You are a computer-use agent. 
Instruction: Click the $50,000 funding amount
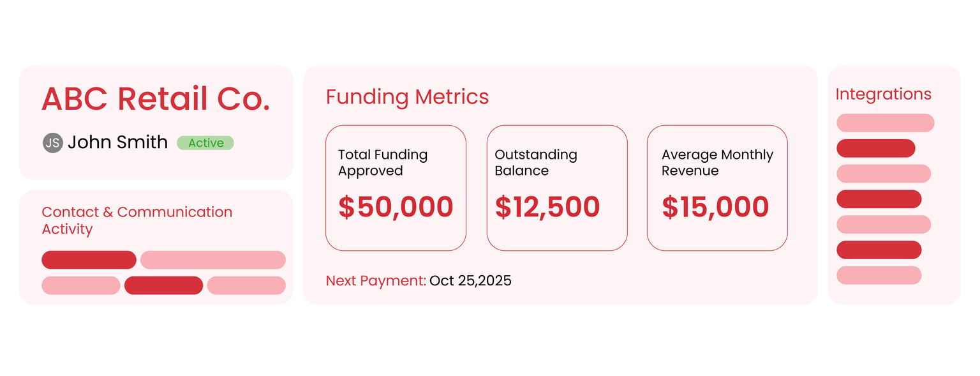[x=396, y=207]
